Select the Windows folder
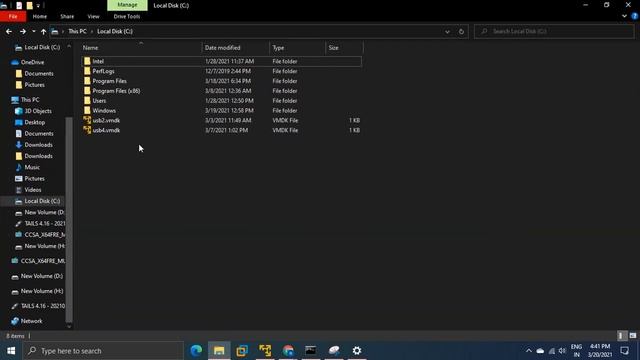This screenshot has width=640, height=360. click(x=104, y=111)
